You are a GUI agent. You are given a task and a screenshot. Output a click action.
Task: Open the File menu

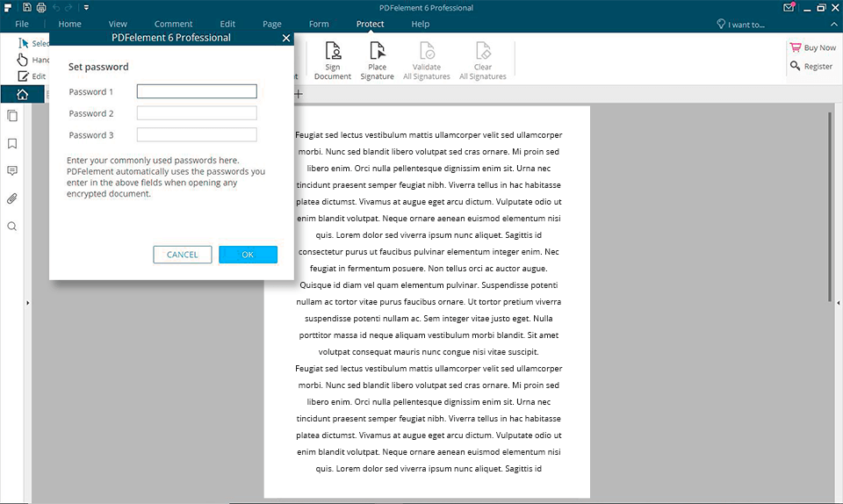click(22, 24)
